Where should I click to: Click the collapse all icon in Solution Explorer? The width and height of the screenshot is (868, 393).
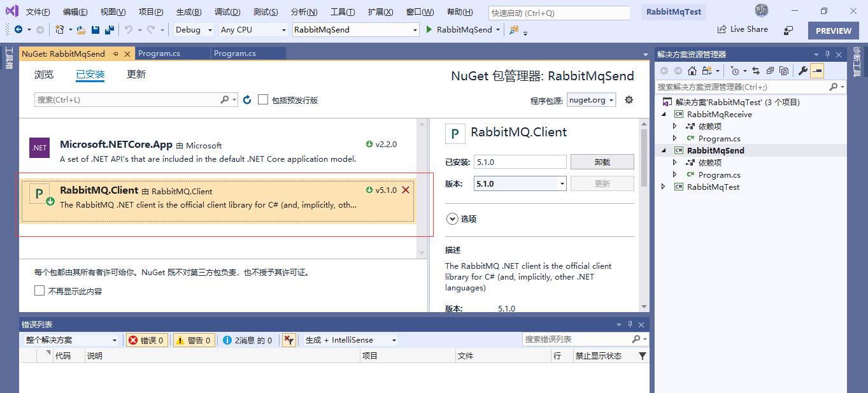pos(770,71)
